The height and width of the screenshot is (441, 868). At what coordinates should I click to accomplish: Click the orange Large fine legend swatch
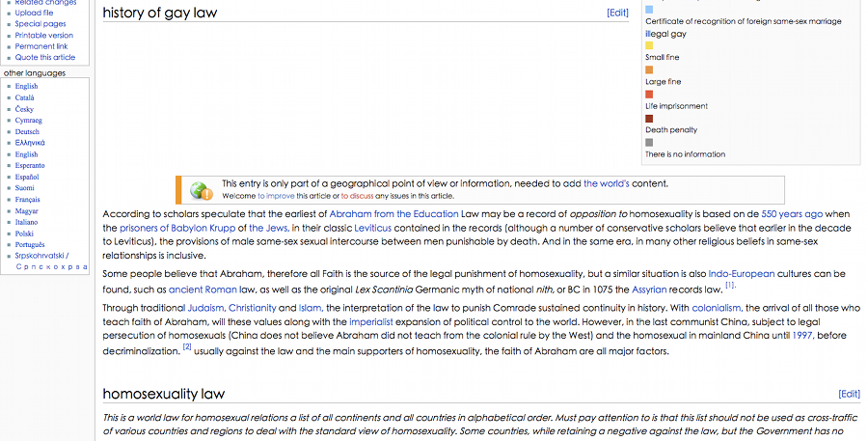(x=649, y=69)
